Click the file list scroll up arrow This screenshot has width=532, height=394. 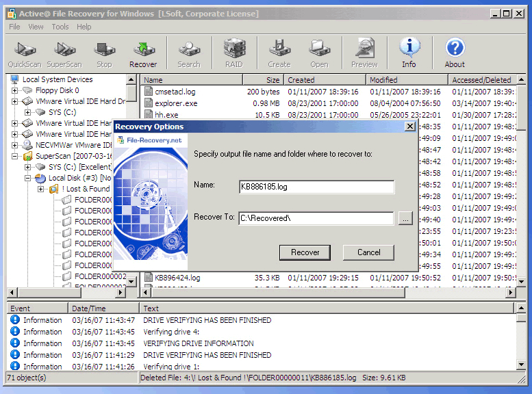521,79
